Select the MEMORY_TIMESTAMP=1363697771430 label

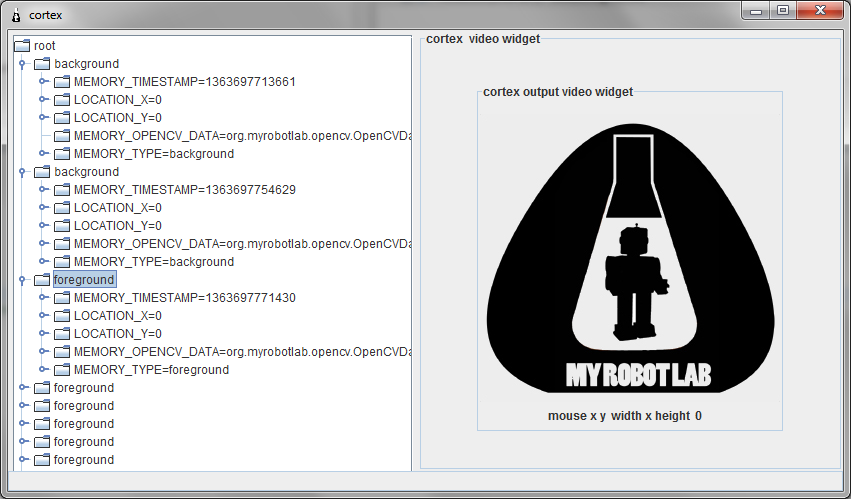[185, 298]
